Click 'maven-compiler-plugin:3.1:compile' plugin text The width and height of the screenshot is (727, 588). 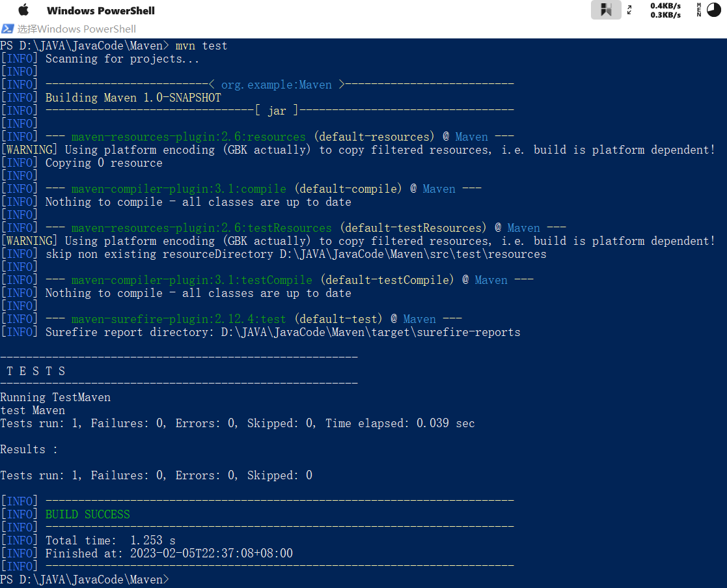(x=179, y=189)
